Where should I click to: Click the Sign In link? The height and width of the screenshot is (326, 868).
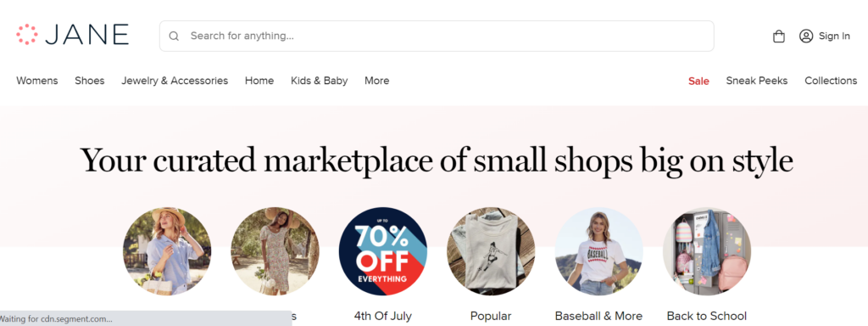834,36
